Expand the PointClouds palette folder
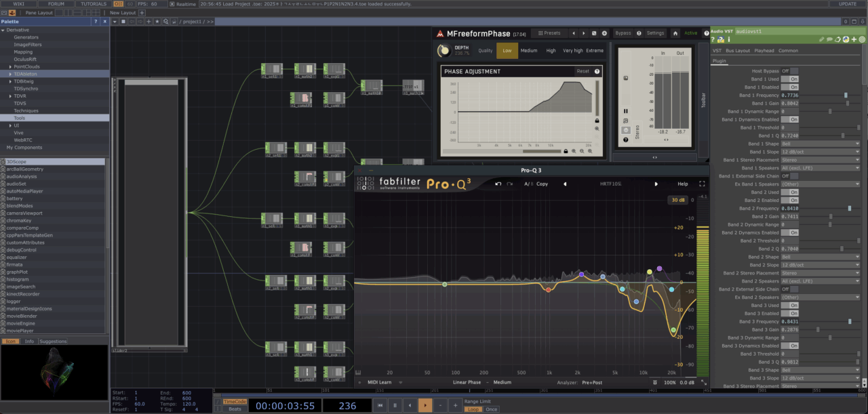Screen dimensions: 868x414 pyautogui.click(x=10, y=67)
